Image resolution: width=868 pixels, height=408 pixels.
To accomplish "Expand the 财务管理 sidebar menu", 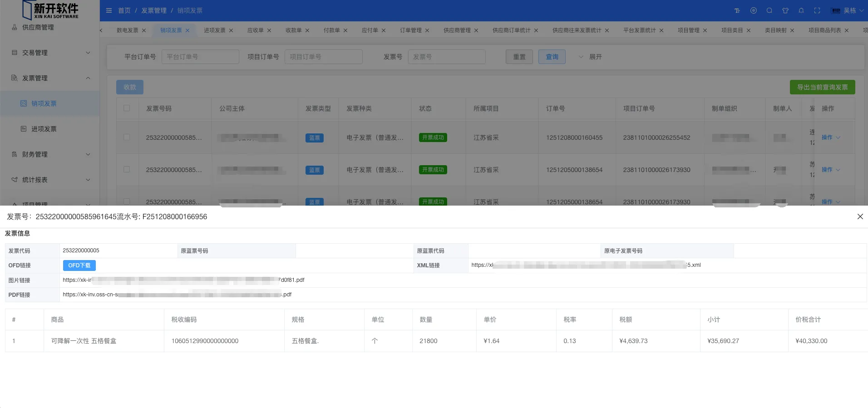I will click(x=50, y=154).
